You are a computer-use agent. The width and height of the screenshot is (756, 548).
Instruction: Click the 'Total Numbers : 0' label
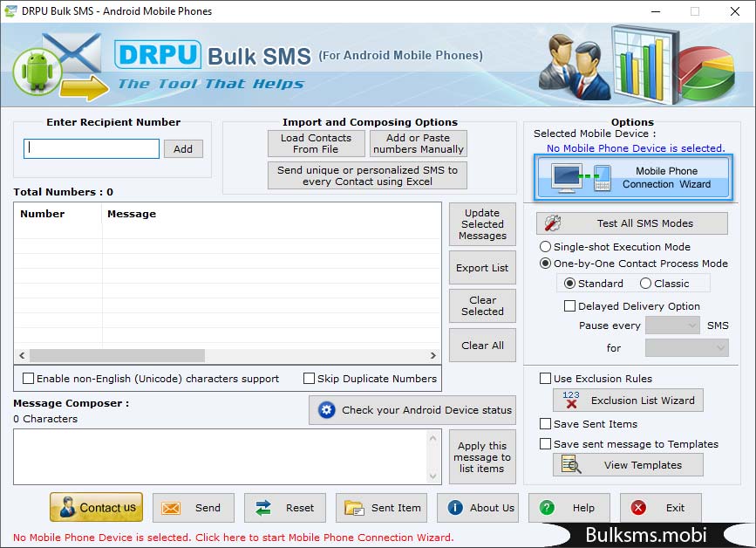(x=63, y=192)
